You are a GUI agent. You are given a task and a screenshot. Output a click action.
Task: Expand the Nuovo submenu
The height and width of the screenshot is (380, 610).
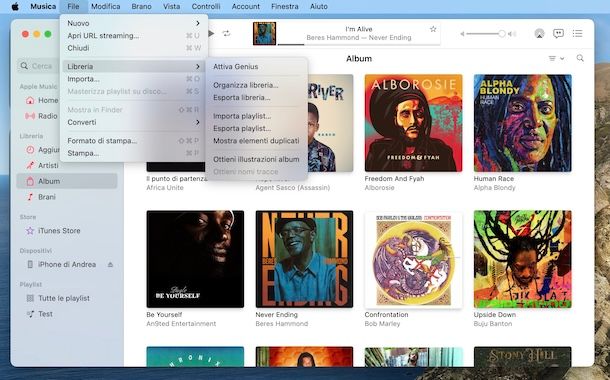[134, 23]
